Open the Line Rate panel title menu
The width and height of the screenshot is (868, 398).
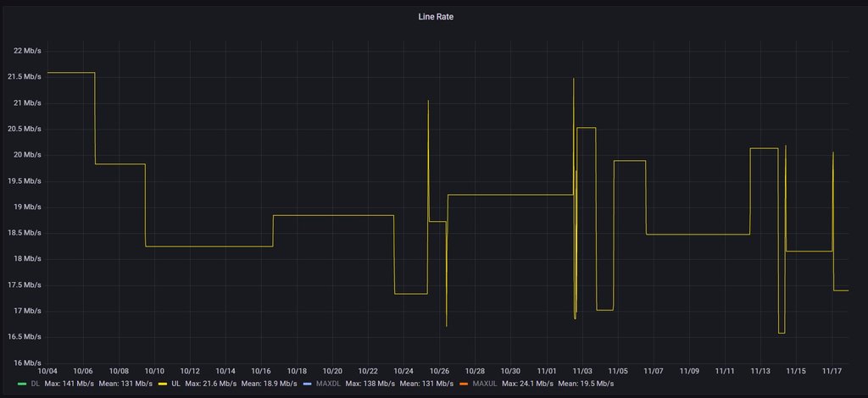(436, 17)
